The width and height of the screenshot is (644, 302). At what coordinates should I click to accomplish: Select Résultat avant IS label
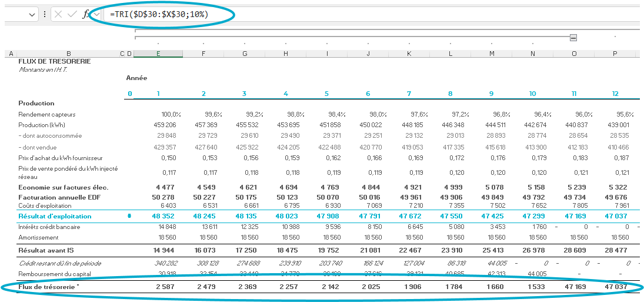tap(46, 250)
